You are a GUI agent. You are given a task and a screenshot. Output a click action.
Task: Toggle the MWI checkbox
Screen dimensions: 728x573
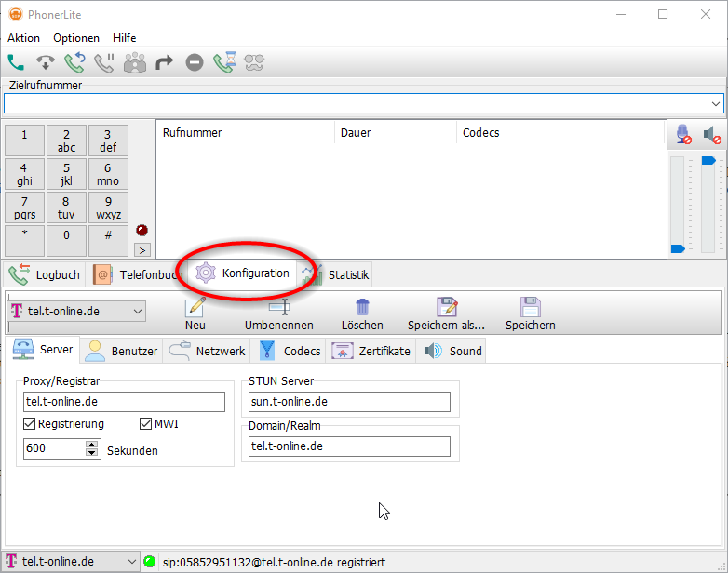145,424
